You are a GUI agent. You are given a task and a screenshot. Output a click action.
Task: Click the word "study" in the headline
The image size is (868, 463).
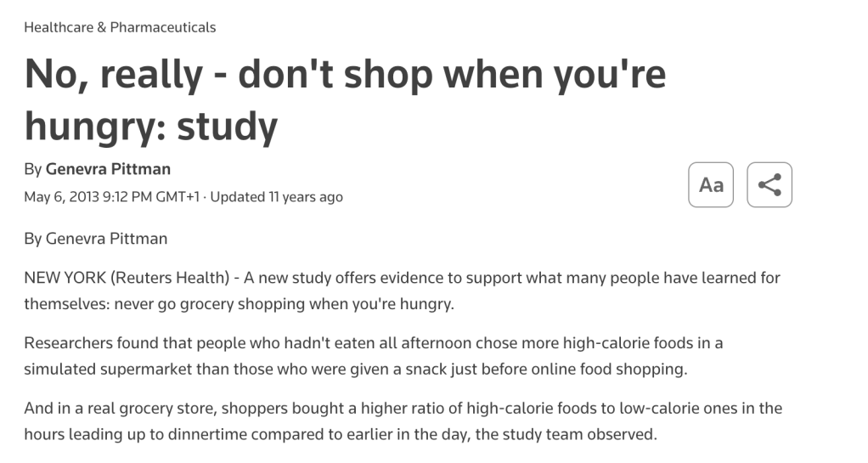point(228,126)
